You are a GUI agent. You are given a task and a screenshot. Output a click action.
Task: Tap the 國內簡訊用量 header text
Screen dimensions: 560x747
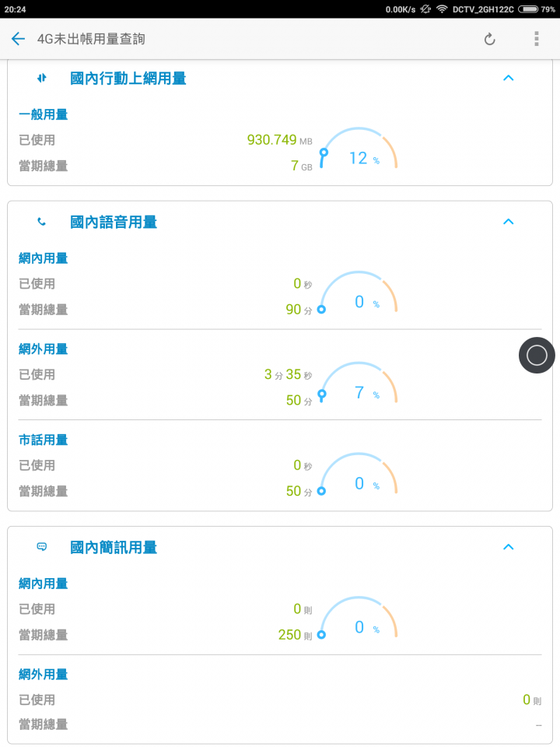coord(114,547)
